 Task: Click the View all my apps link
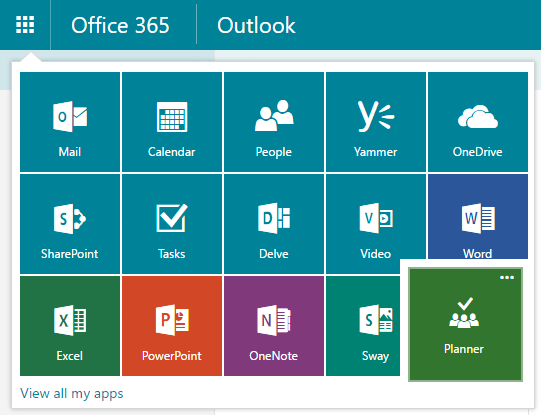(x=72, y=393)
